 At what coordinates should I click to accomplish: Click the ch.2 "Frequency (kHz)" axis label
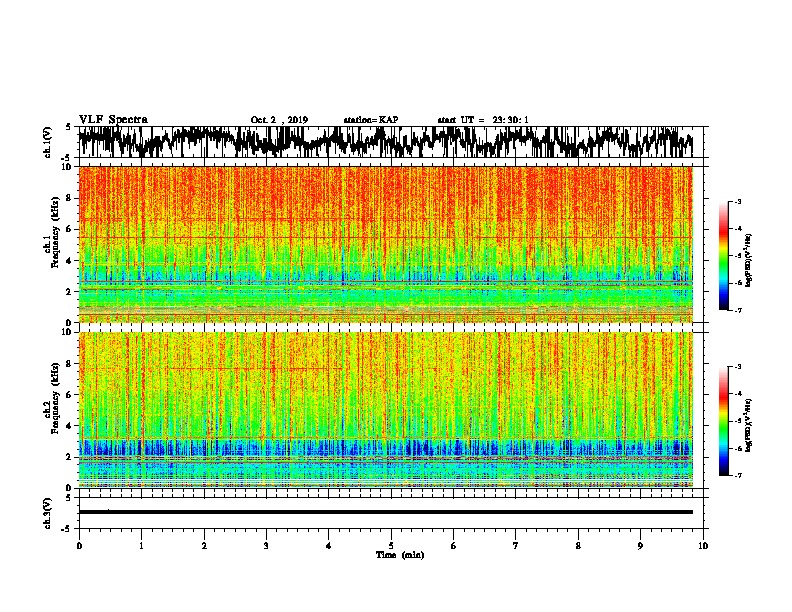(x=55, y=398)
